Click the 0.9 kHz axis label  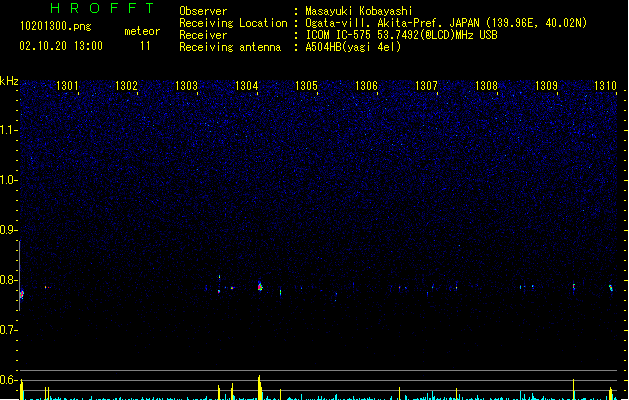tap(8, 230)
